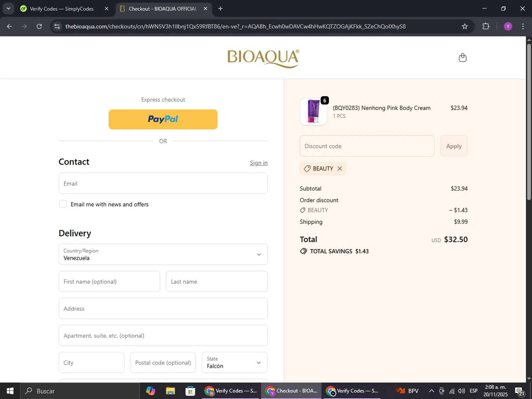Show hidden system tray icons

click(x=431, y=391)
